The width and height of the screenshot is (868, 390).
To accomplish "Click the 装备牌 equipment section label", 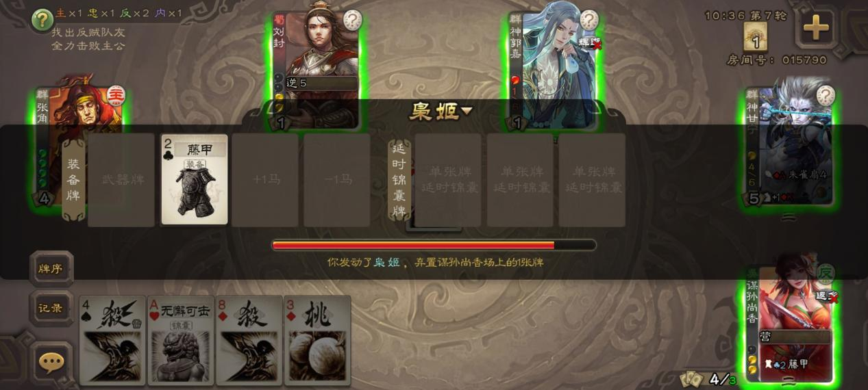I will point(73,180).
